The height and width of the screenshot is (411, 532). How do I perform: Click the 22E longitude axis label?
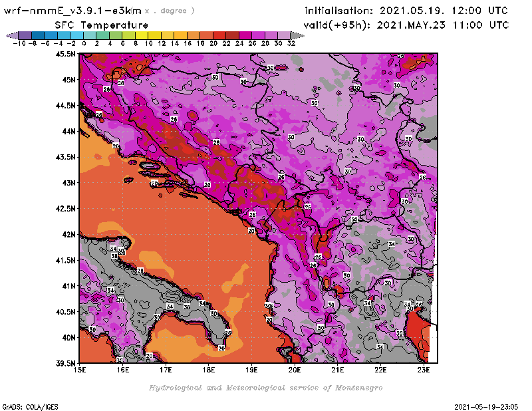(380, 370)
